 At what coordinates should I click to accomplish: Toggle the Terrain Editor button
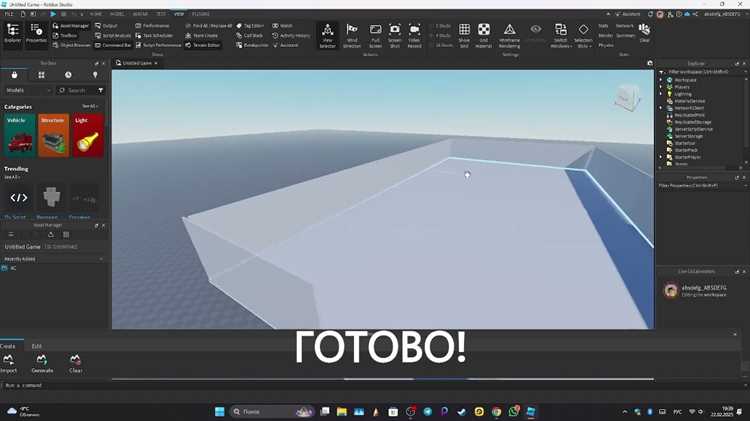tap(202, 45)
